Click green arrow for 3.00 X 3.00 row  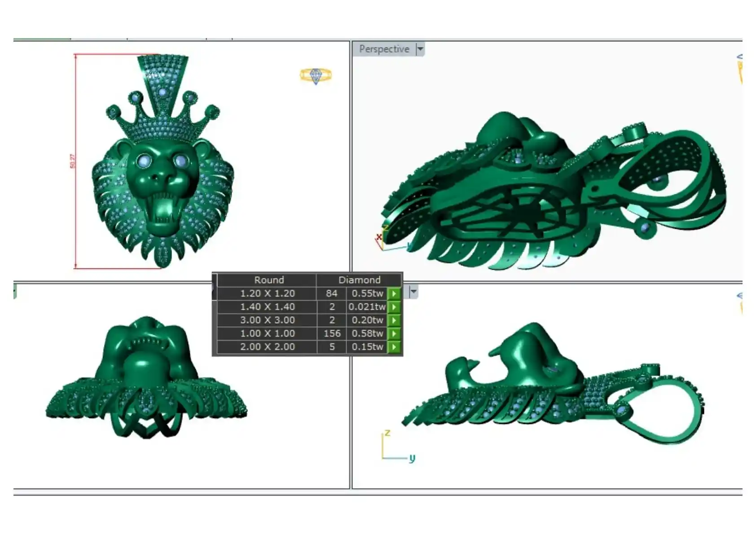394,320
